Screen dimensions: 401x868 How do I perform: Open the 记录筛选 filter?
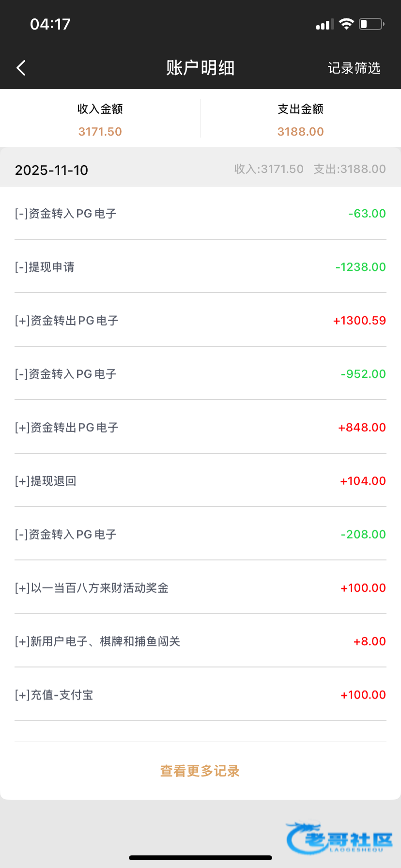click(354, 68)
